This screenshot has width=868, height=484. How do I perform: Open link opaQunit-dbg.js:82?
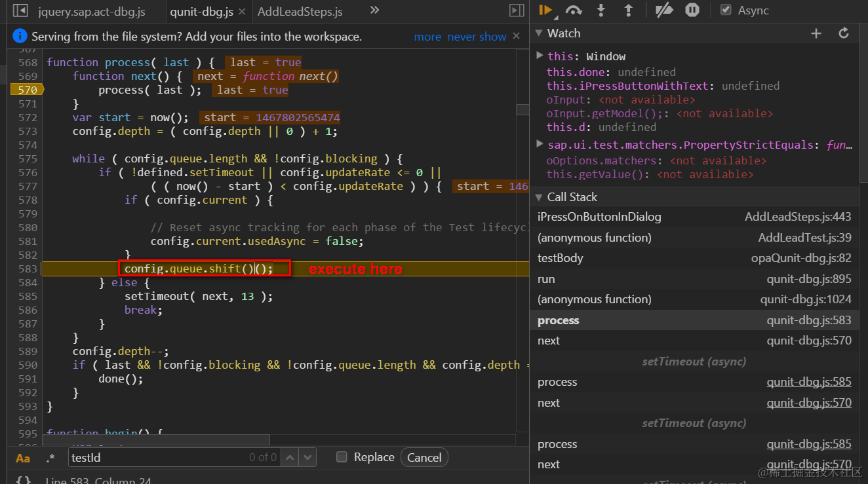pos(801,258)
